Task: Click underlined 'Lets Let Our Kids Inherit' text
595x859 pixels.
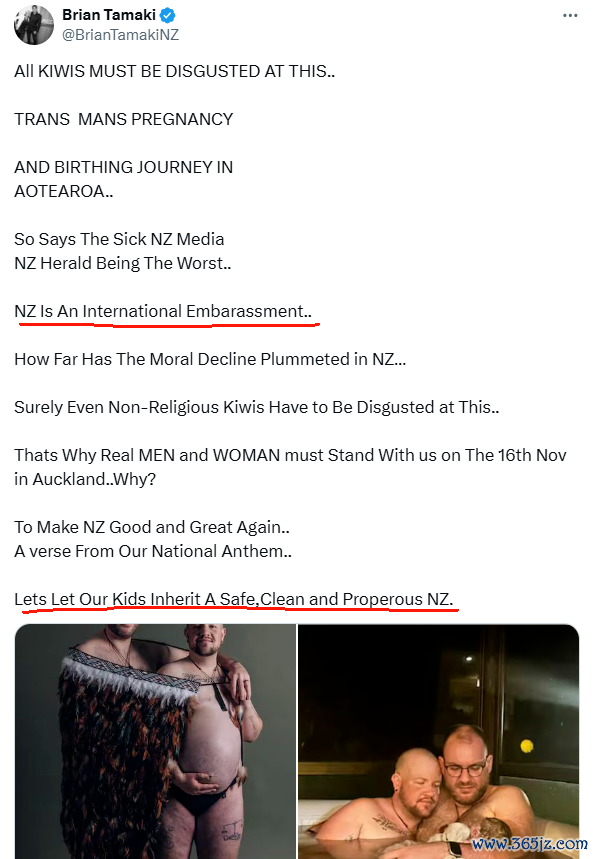Action: (234, 599)
